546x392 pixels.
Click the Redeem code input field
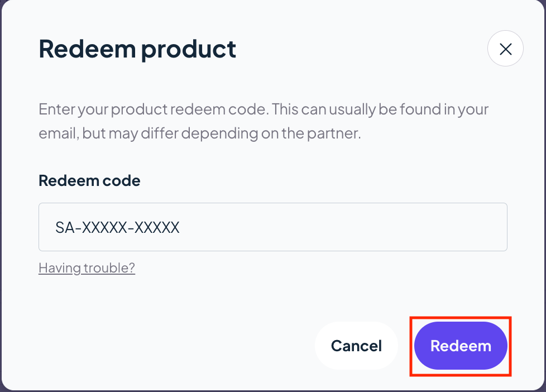(x=272, y=227)
